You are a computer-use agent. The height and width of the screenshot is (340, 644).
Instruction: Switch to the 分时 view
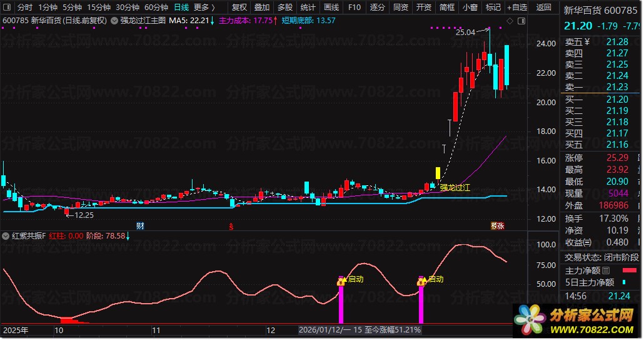pyautogui.click(x=25, y=8)
